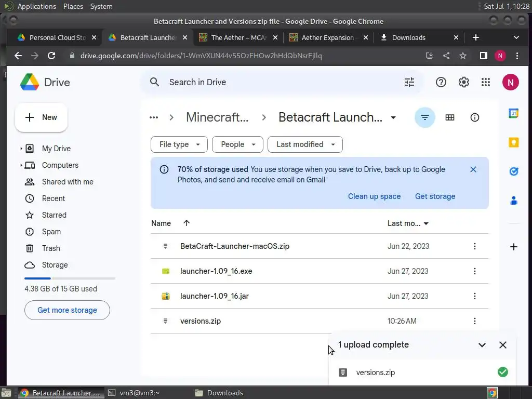Open Google Keep side panel icon
532x399 pixels.
[514, 142]
